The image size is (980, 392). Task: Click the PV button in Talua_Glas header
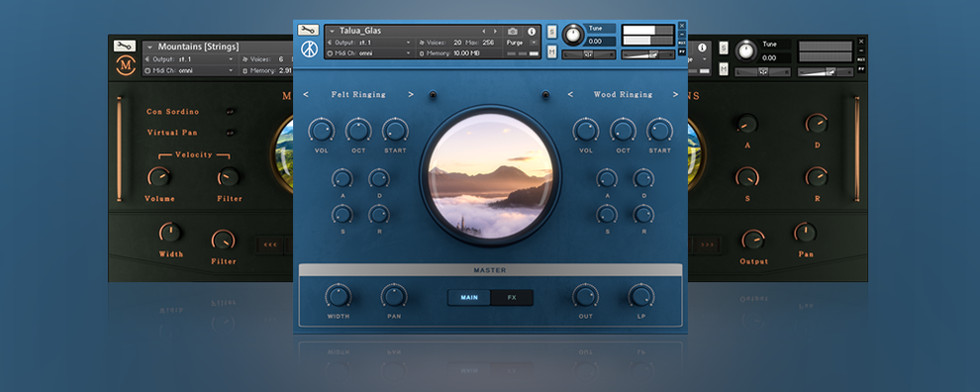pyautogui.click(x=682, y=51)
